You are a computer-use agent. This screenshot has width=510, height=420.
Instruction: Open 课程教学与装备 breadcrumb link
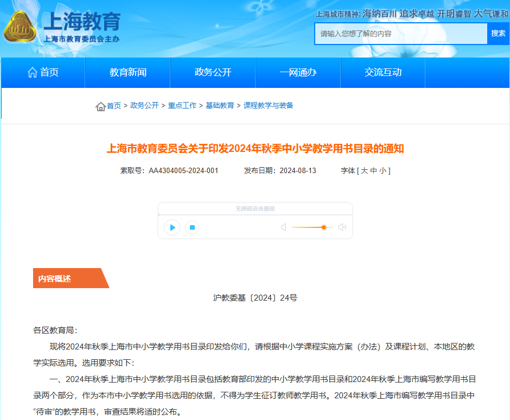click(269, 105)
